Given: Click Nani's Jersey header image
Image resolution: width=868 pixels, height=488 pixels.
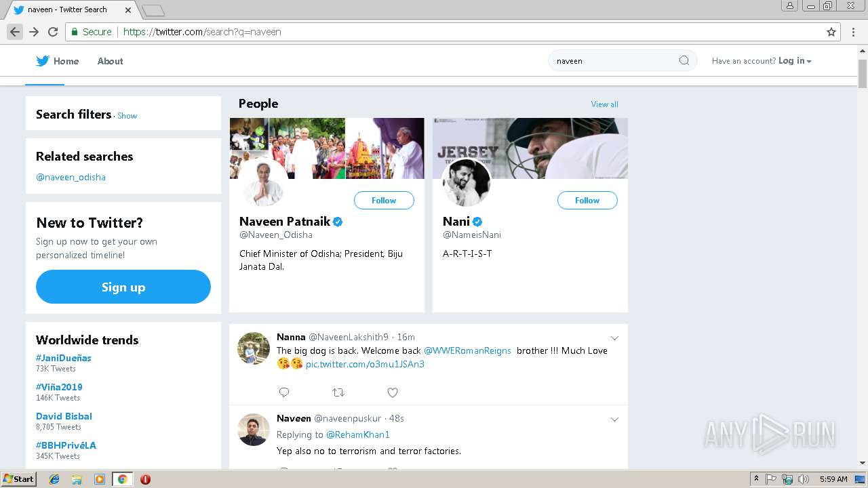Looking at the screenshot, I should coord(530,148).
